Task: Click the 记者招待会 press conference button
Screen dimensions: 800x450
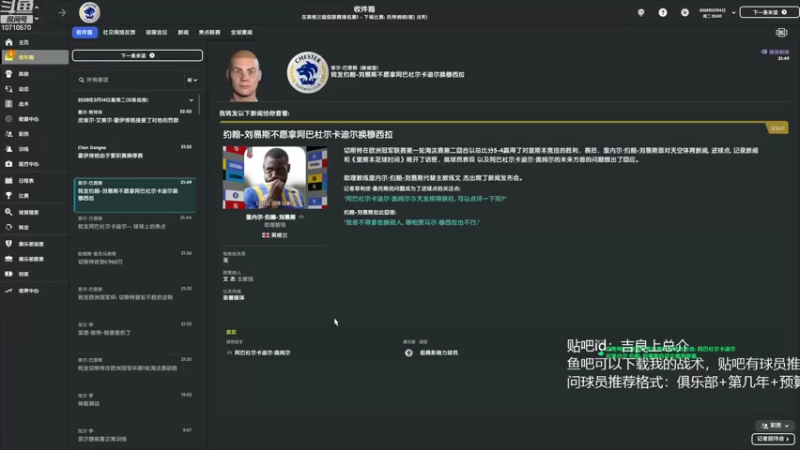Action: pos(772,438)
